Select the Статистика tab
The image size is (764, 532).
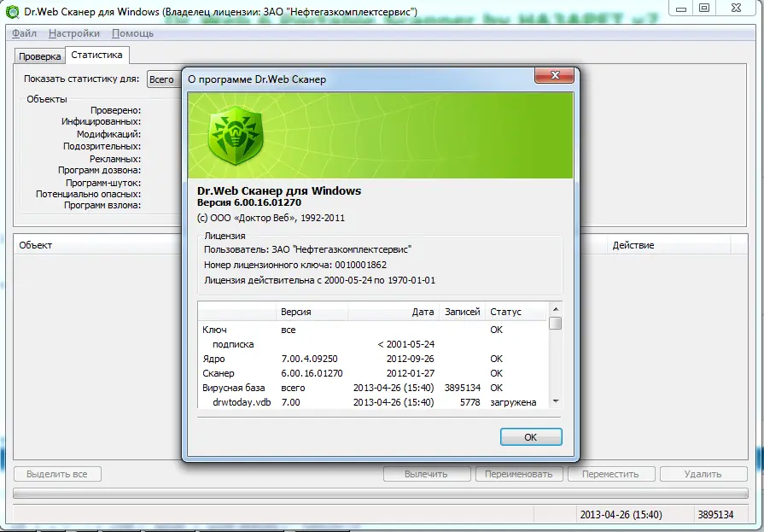pos(97,56)
